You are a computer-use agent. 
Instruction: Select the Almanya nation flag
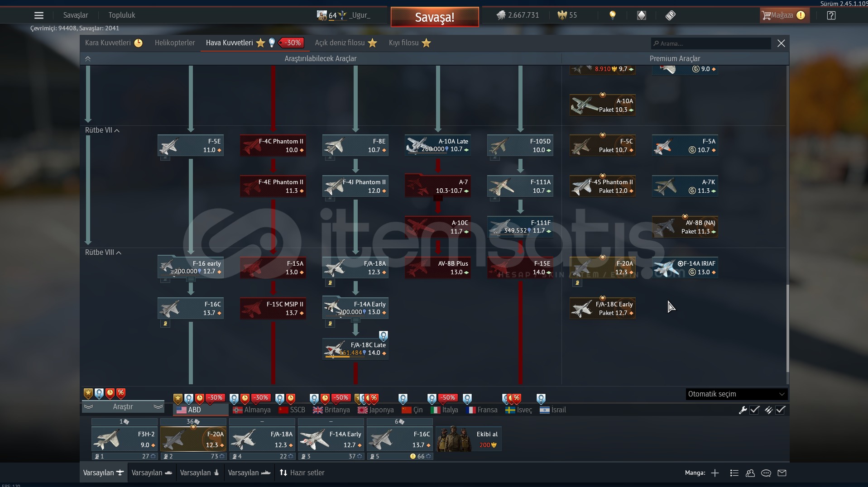coord(252,410)
